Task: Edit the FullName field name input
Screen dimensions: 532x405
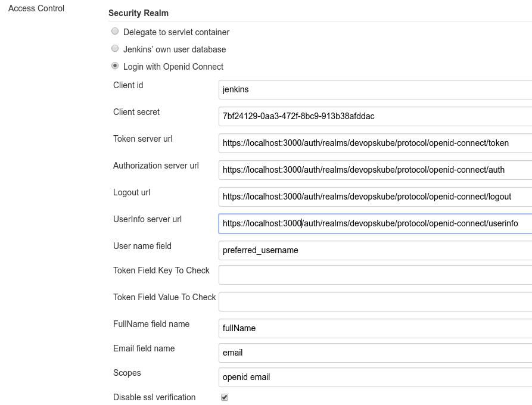Action: pos(375,328)
